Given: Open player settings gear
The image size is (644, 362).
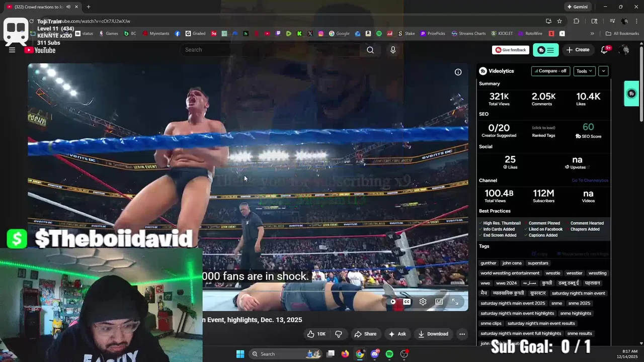Looking at the screenshot, I should [x=423, y=302].
